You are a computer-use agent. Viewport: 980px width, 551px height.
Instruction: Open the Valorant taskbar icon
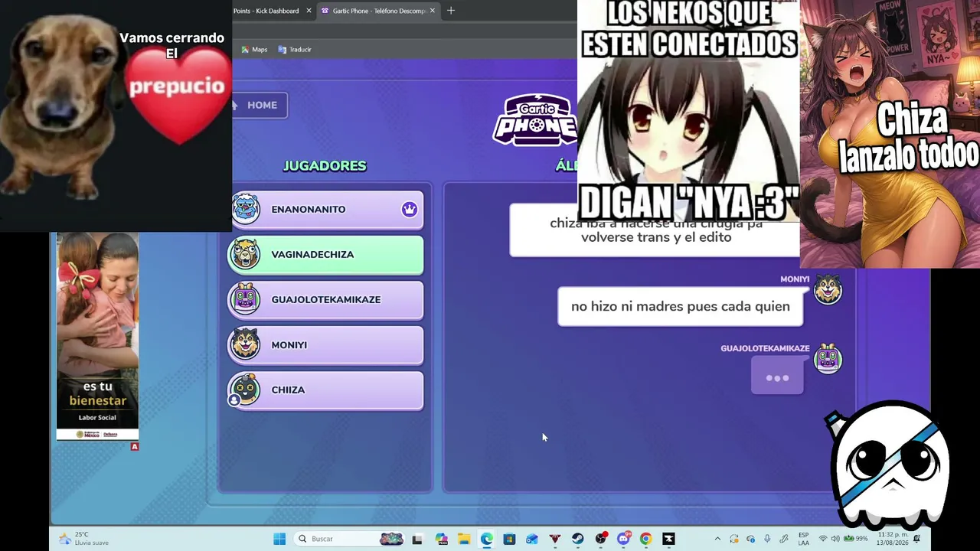coord(555,539)
